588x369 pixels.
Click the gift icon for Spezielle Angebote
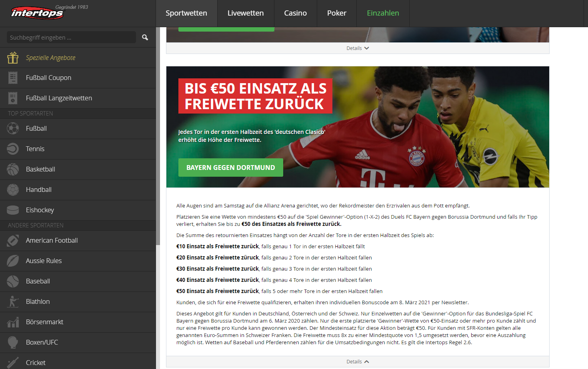point(13,58)
